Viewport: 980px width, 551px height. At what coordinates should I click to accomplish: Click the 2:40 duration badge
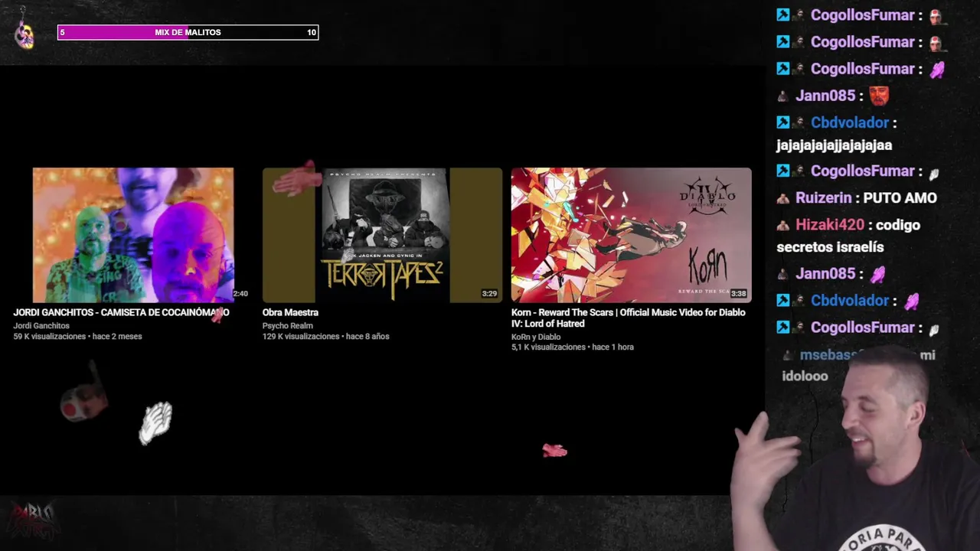[240, 294]
